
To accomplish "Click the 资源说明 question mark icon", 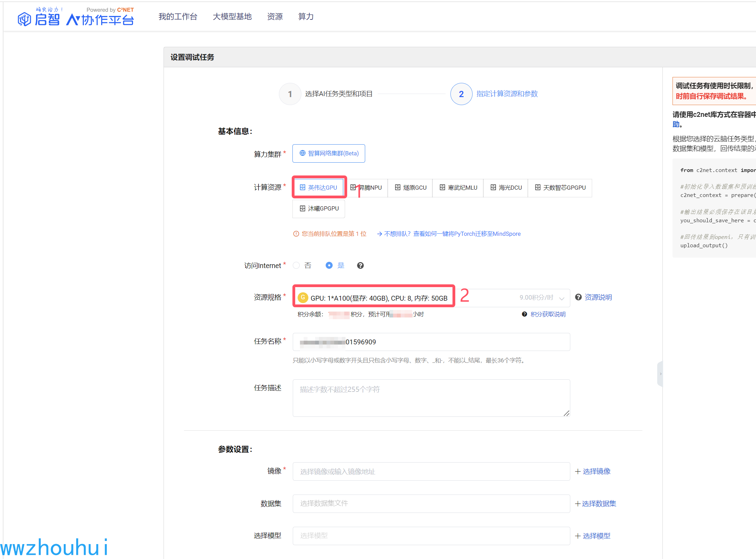I will click(578, 297).
